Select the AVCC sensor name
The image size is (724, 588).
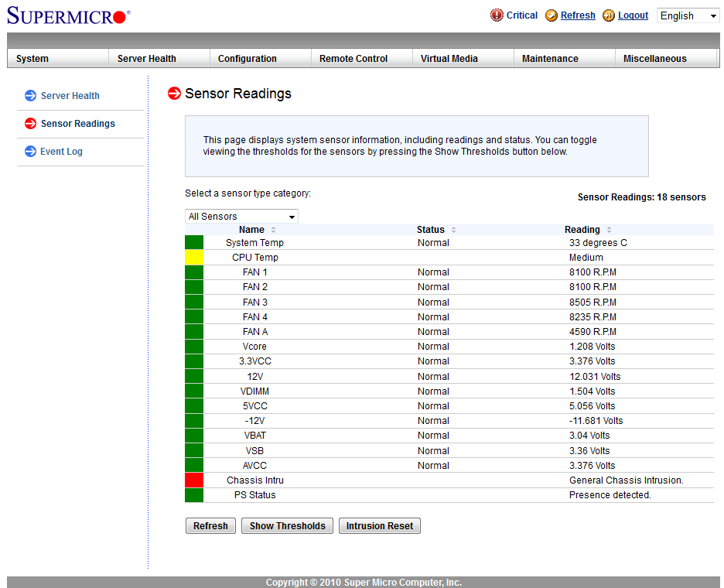[254, 466]
